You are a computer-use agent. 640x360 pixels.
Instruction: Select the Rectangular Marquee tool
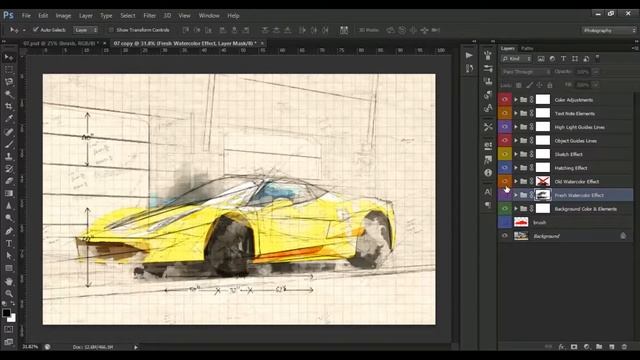point(9,70)
